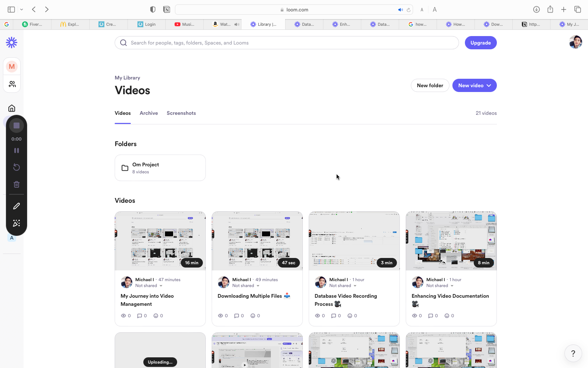Image resolution: width=588 pixels, height=368 pixels.
Task: Decrease text size with small A
Action: pos(422,10)
